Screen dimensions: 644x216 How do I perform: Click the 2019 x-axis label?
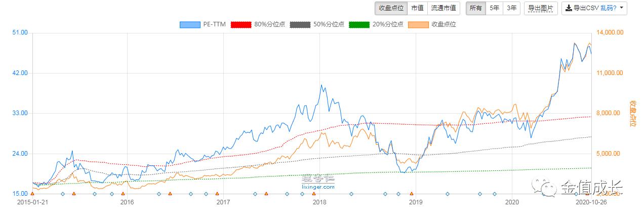(415, 202)
